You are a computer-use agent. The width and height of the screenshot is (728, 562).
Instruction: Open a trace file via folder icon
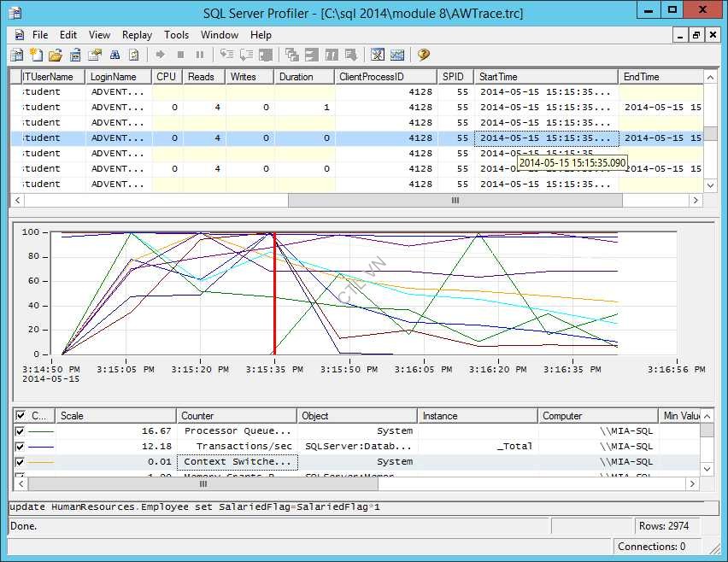tap(55, 55)
